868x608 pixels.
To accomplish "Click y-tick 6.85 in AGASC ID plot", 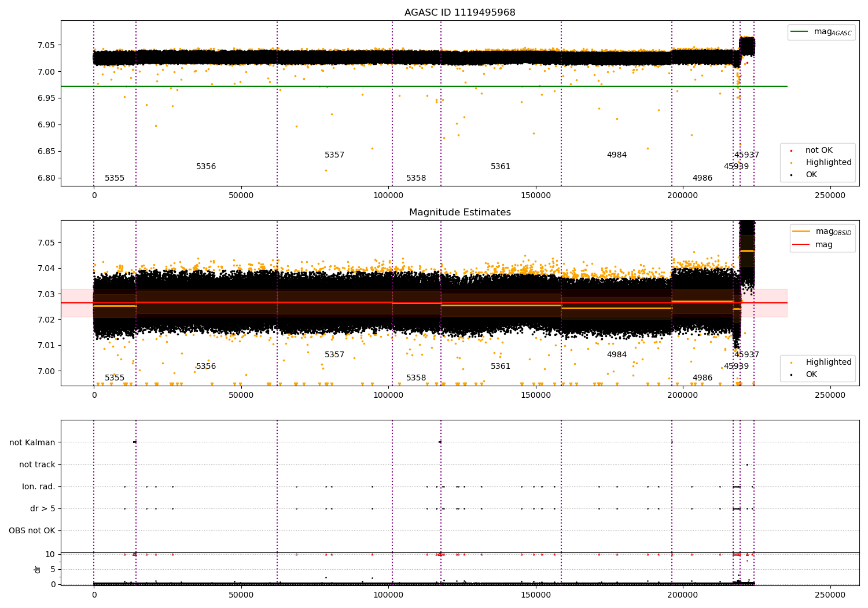I will pyautogui.click(x=46, y=152).
